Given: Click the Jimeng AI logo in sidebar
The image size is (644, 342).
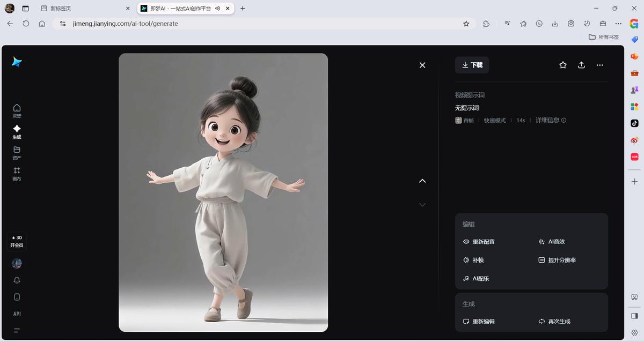Looking at the screenshot, I should point(17,62).
